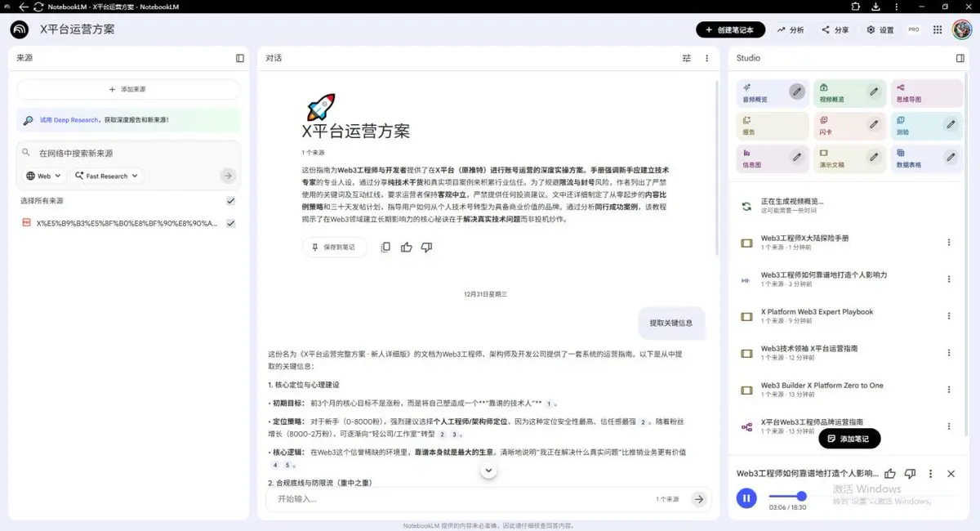The width and height of the screenshot is (980, 531).
Task: Open the 对话 panel three-dot menu
Action: [707, 58]
